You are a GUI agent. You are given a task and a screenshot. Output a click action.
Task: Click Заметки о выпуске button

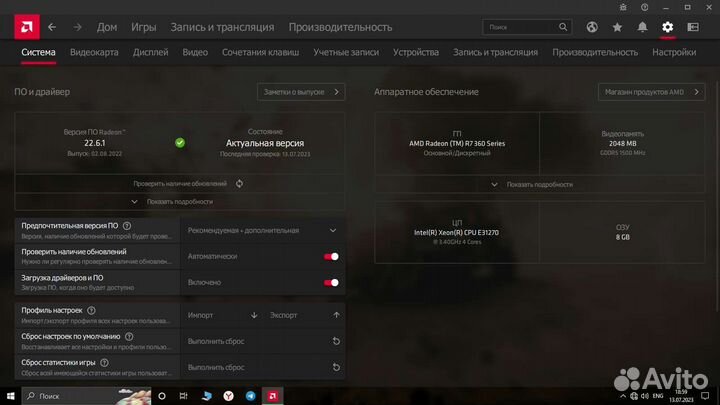[301, 92]
